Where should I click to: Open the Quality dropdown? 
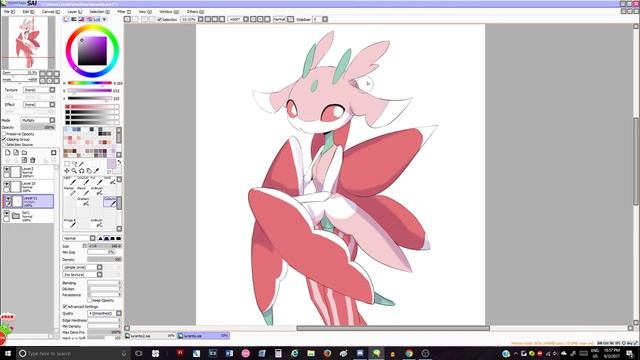coord(104,313)
